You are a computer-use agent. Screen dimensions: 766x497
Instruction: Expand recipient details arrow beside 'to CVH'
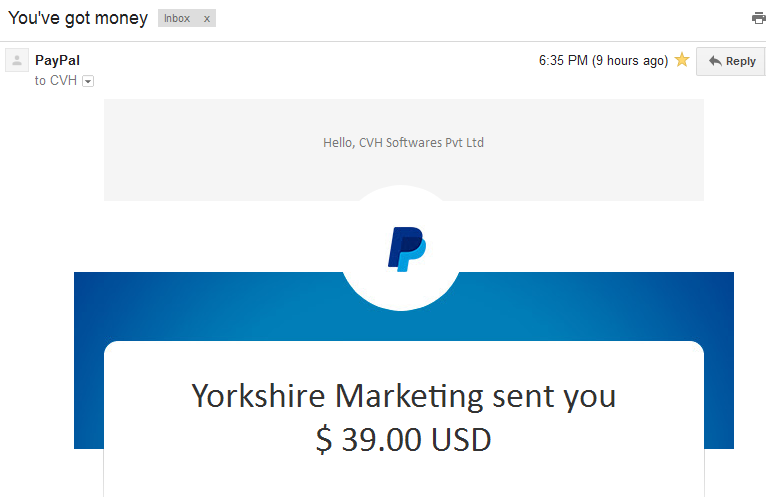click(x=88, y=81)
